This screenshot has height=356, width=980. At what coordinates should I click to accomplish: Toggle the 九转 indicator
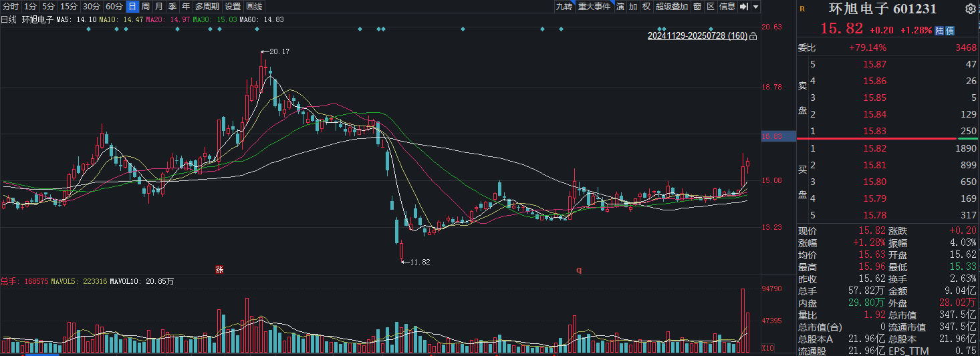click(564, 7)
